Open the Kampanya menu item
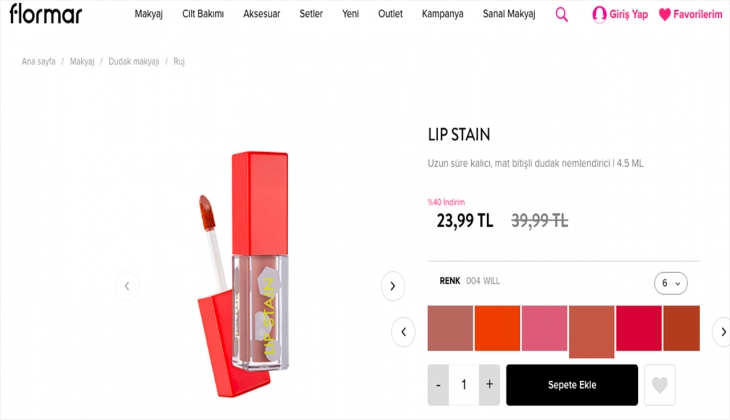 point(442,14)
